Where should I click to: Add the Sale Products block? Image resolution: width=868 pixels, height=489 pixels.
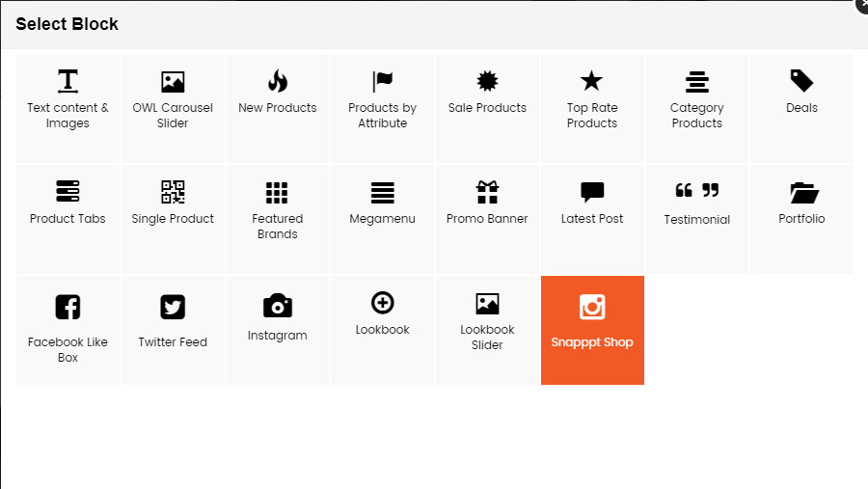pos(487,109)
